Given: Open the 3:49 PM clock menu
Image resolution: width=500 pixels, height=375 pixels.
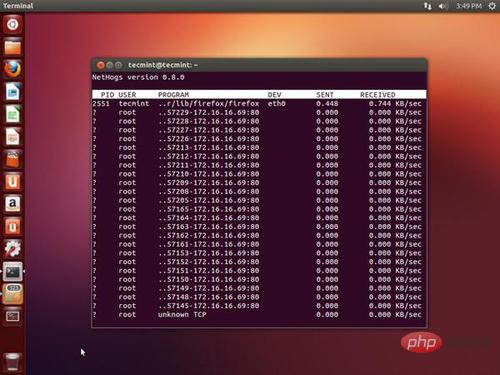Looking at the screenshot, I should [x=469, y=6].
